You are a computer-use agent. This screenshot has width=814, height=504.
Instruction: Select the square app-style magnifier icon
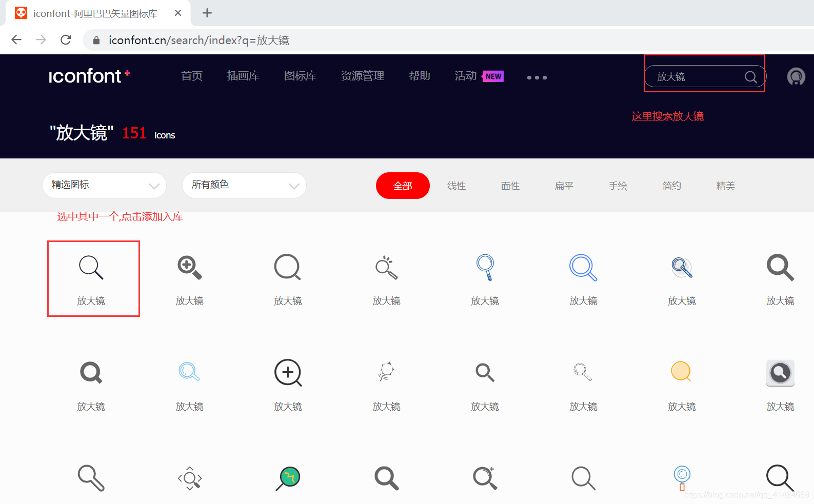pyautogui.click(x=780, y=373)
